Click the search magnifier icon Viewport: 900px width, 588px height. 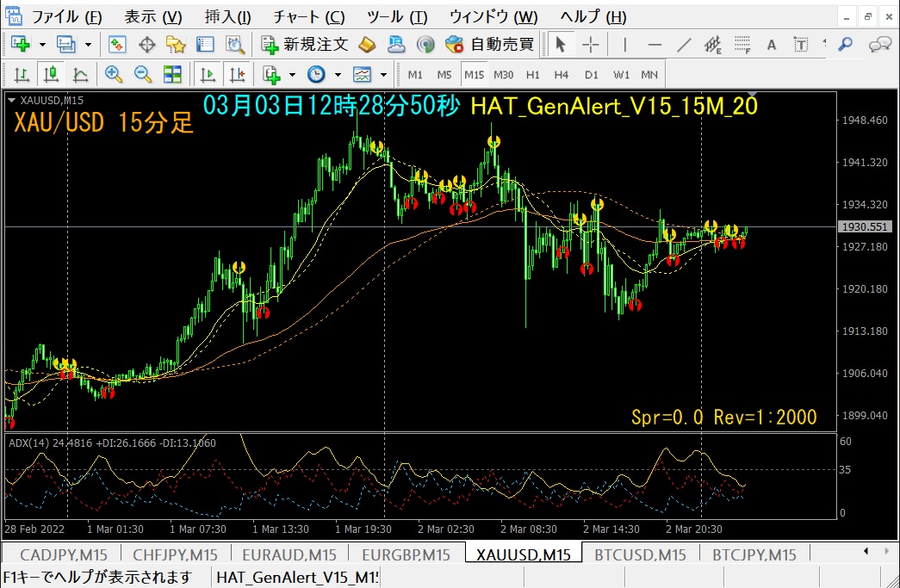(845, 44)
